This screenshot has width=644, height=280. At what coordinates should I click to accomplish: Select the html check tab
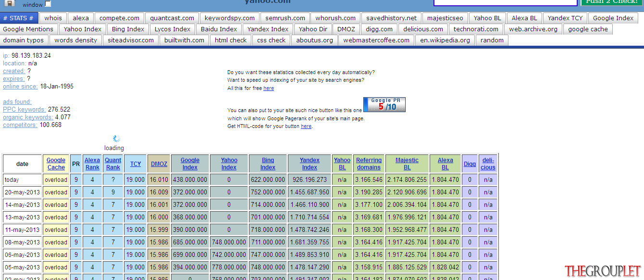click(231, 40)
